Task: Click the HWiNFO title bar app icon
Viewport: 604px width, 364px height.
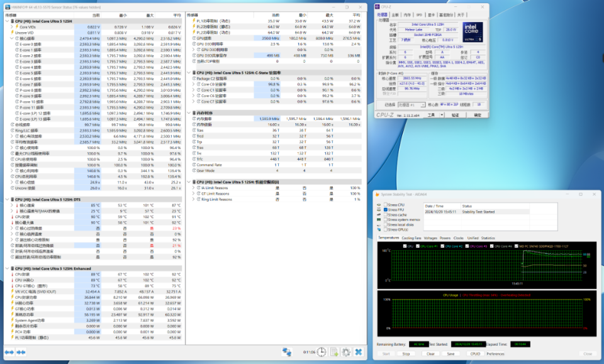Action: 8,7
